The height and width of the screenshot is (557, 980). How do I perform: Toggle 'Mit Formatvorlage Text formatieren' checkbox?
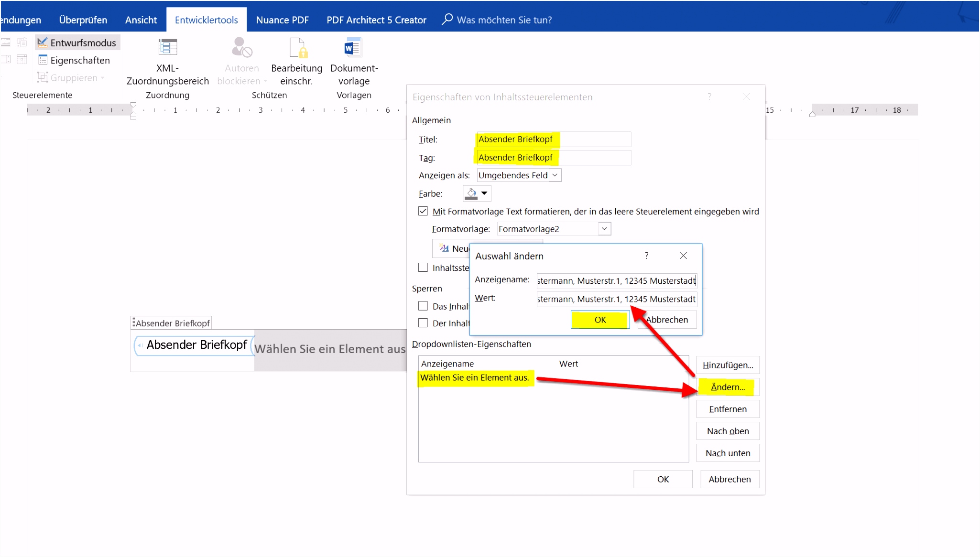(423, 211)
